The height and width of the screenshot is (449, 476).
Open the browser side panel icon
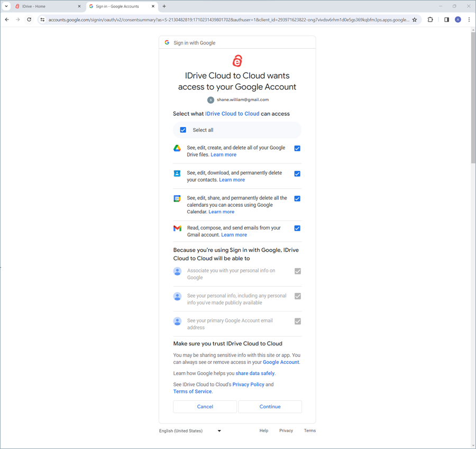[446, 20]
